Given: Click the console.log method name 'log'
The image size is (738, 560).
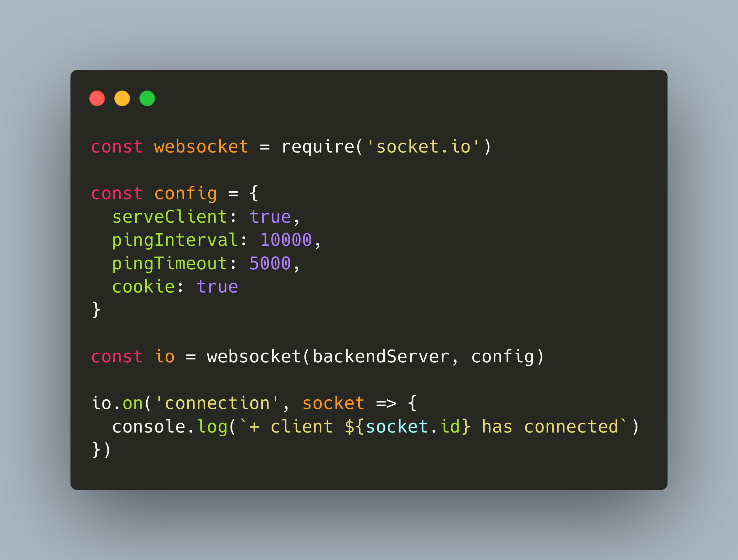Looking at the screenshot, I should (212, 427).
